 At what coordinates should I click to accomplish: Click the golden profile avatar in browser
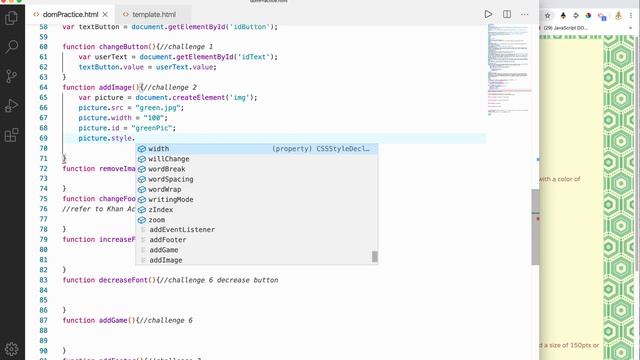tap(618, 16)
